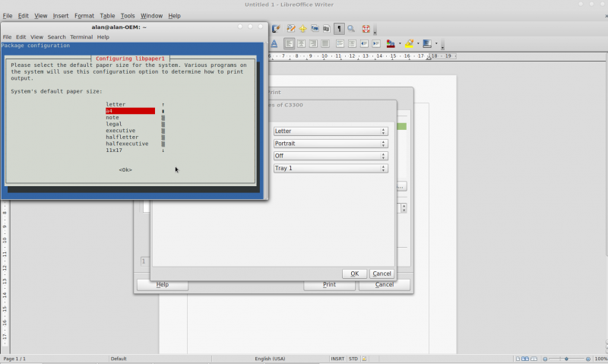
Task: Align text left in formatting toolbar
Action: point(289,44)
